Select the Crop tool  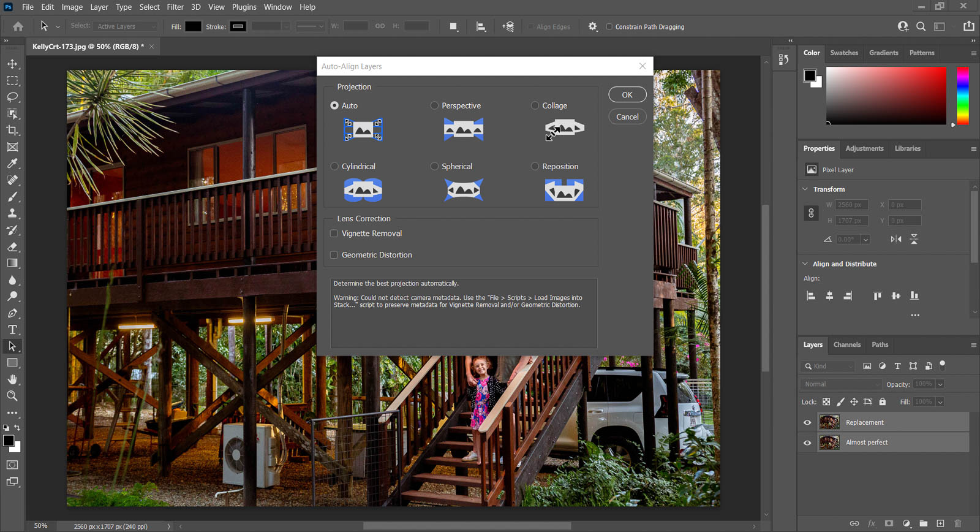(x=12, y=130)
